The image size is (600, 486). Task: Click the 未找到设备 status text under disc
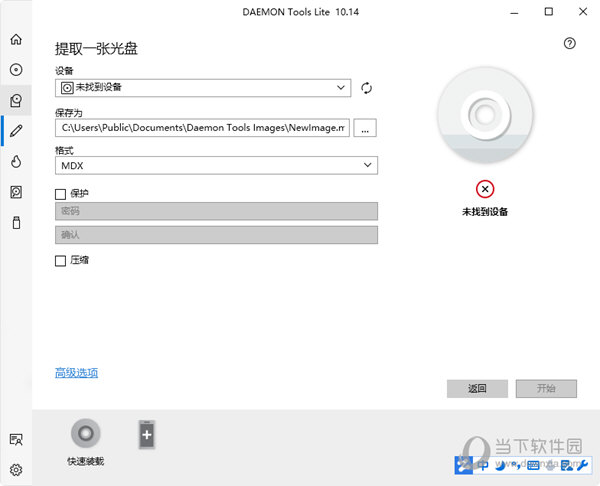(485, 212)
